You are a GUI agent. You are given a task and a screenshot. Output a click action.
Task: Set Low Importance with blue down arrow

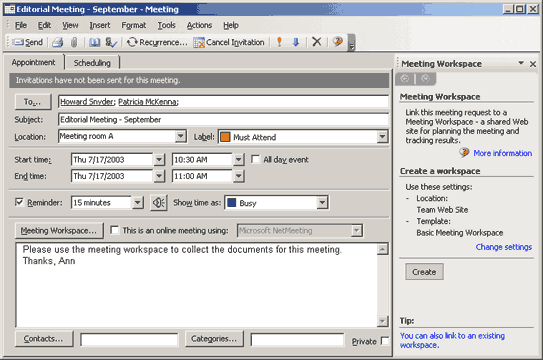[296, 42]
